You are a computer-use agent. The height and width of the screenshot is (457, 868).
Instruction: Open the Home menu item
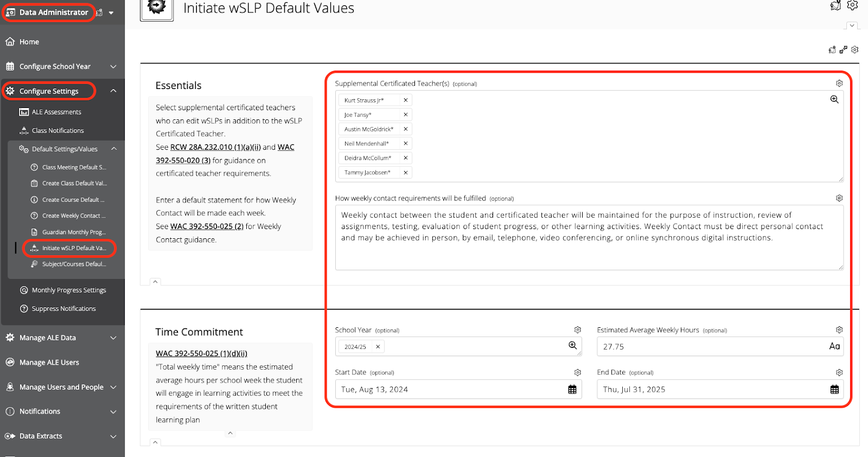pyautogui.click(x=29, y=42)
